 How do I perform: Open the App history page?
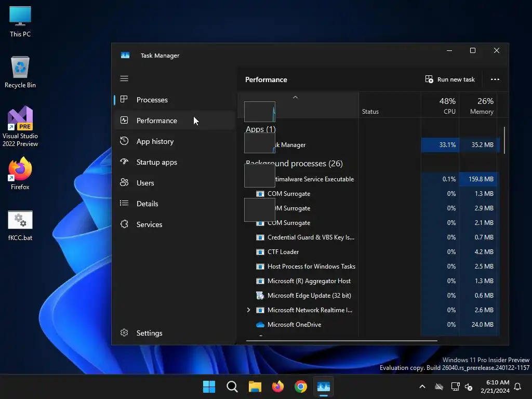point(174,141)
